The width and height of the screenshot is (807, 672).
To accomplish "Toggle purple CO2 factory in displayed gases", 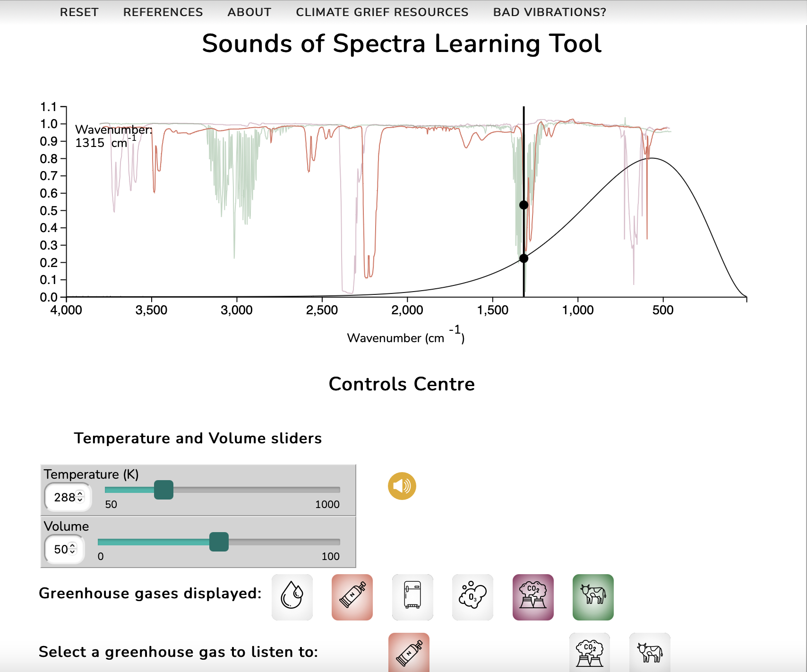I will click(x=533, y=597).
